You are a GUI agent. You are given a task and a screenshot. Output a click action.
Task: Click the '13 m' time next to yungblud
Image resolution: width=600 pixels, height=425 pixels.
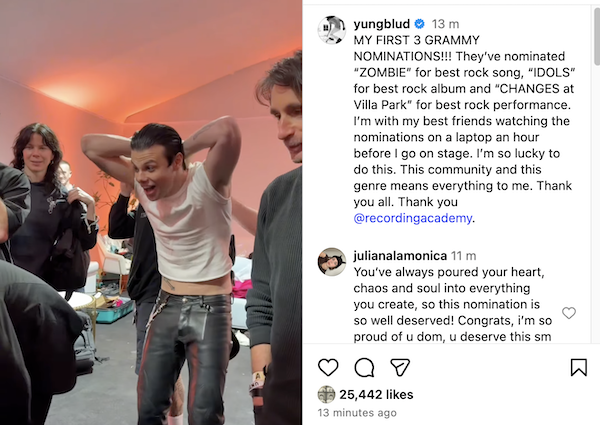(445, 24)
